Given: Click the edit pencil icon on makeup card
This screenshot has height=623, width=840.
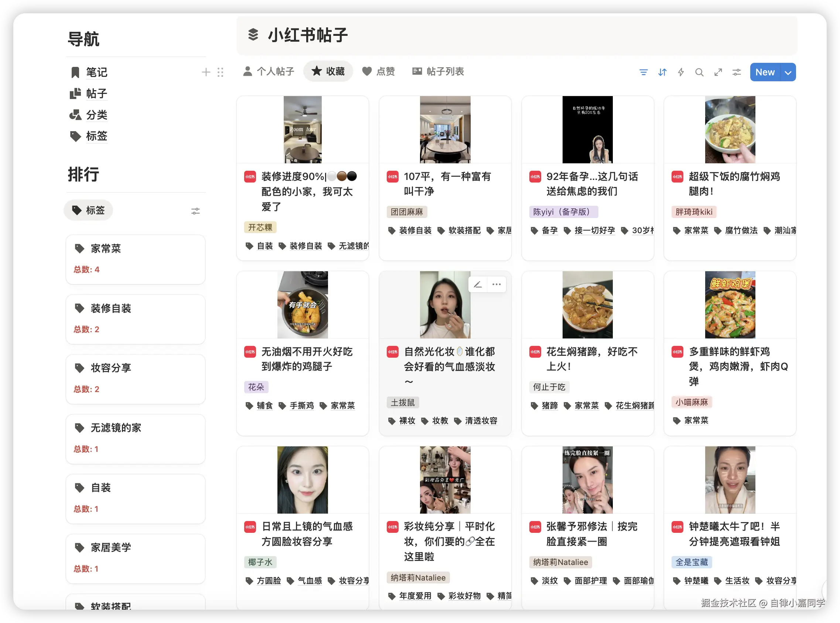Looking at the screenshot, I should (478, 285).
